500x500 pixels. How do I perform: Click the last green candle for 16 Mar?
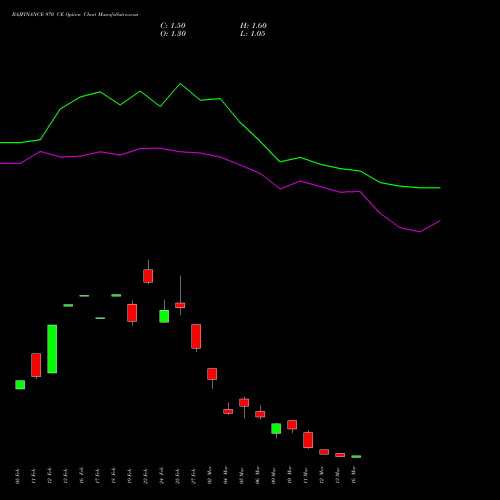pyautogui.click(x=356, y=456)
